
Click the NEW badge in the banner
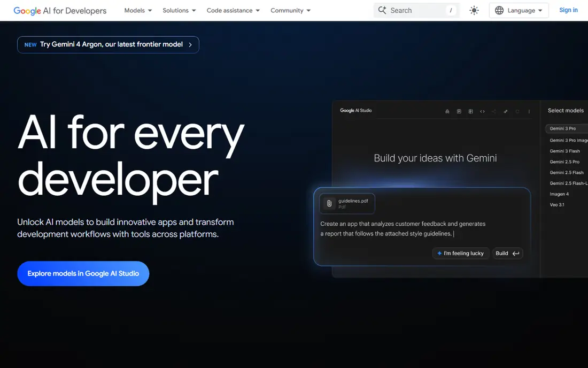[x=30, y=44]
